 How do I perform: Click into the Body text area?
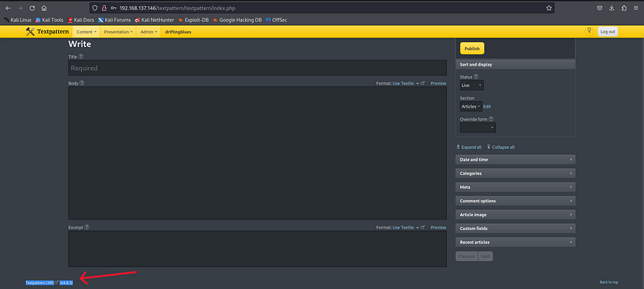click(x=257, y=153)
